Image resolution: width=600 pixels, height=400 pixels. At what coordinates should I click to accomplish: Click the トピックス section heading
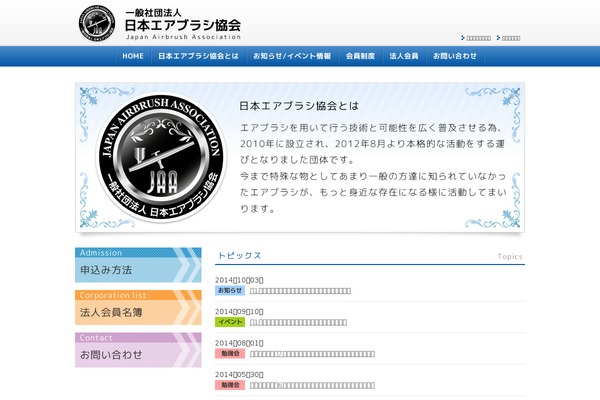pyautogui.click(x=240, y=255)
